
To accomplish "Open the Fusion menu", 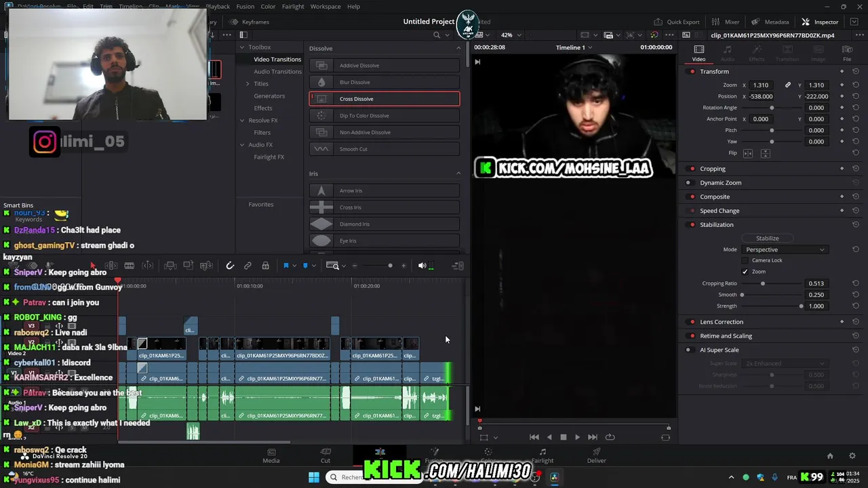I will pyautogui.click(x=245, y=6).
